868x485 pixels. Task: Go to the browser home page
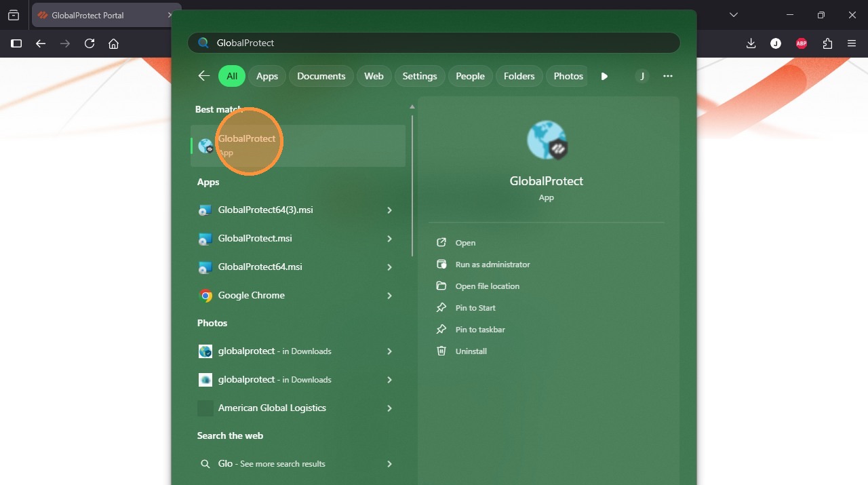(114, 43)
